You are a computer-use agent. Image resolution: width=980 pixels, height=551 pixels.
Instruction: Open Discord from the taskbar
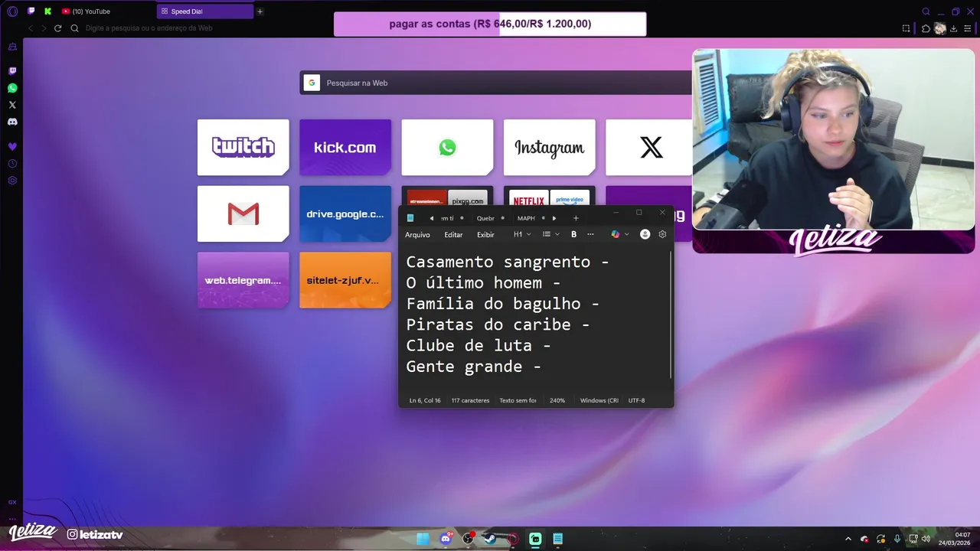(x=446, y=539)
